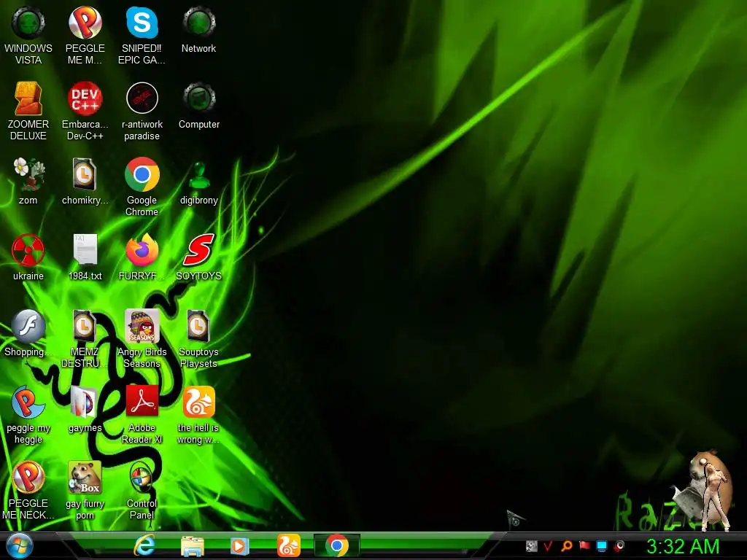Viewport: 747px width, 560px height.
Task: Click the hamster desktop gadget in corner
Action: [x=703, y=491]
